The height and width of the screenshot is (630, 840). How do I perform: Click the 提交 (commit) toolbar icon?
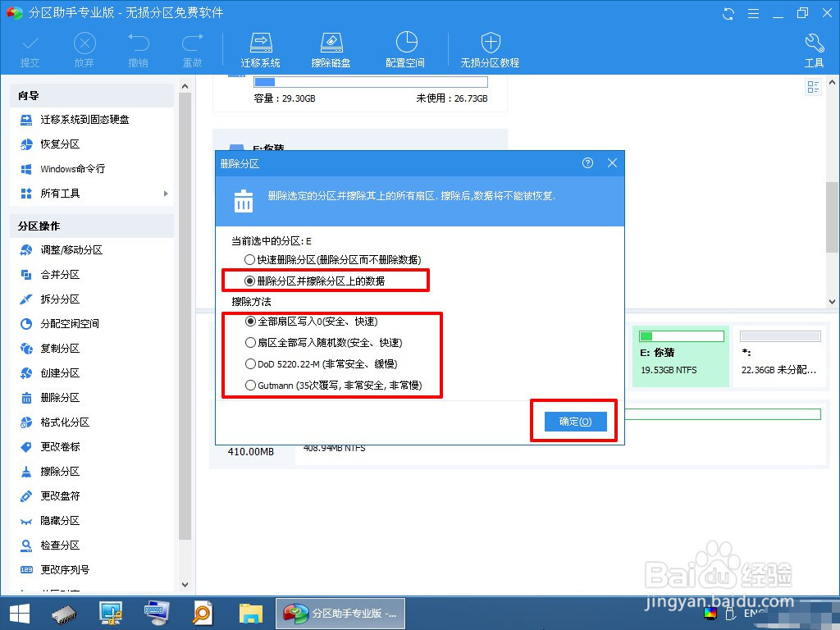click(30, 51)
